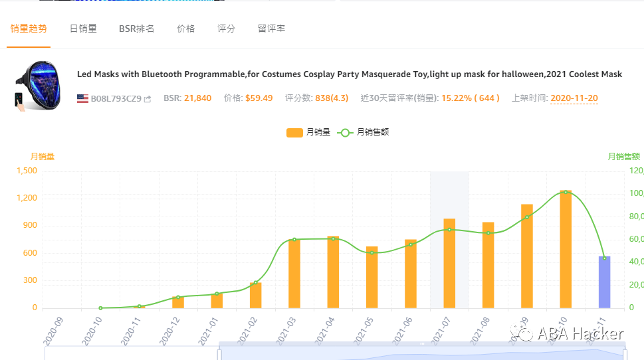Screen dimensions: 644x360
Task: Click the US flag marketplace icon
Action: pyautogui.click(x=82, y=98)
